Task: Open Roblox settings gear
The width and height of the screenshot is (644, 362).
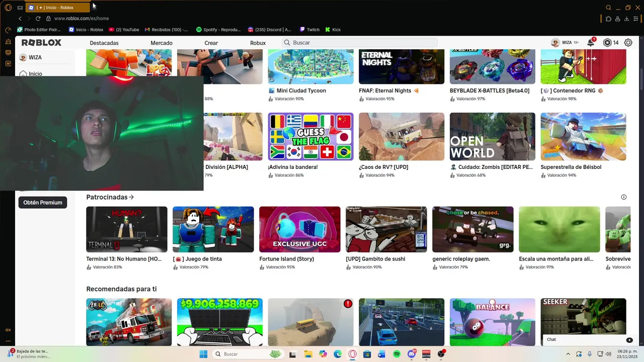Action: (628, 43)
